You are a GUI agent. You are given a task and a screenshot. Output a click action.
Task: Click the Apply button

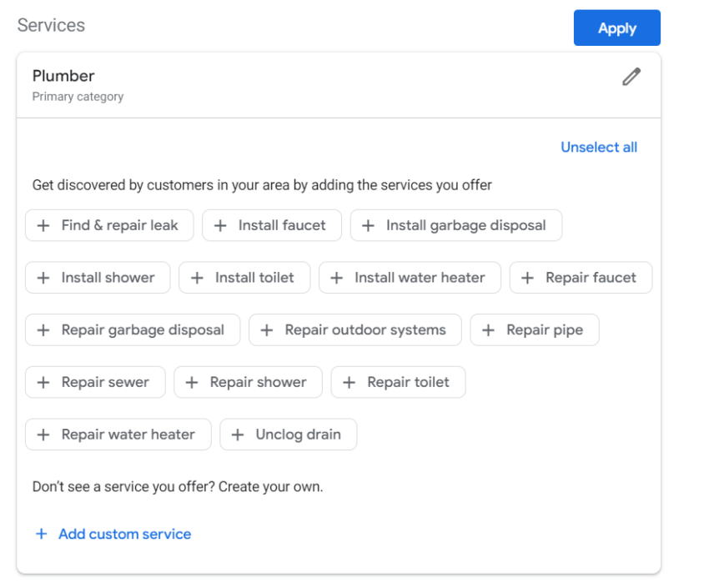click(616, 28)
